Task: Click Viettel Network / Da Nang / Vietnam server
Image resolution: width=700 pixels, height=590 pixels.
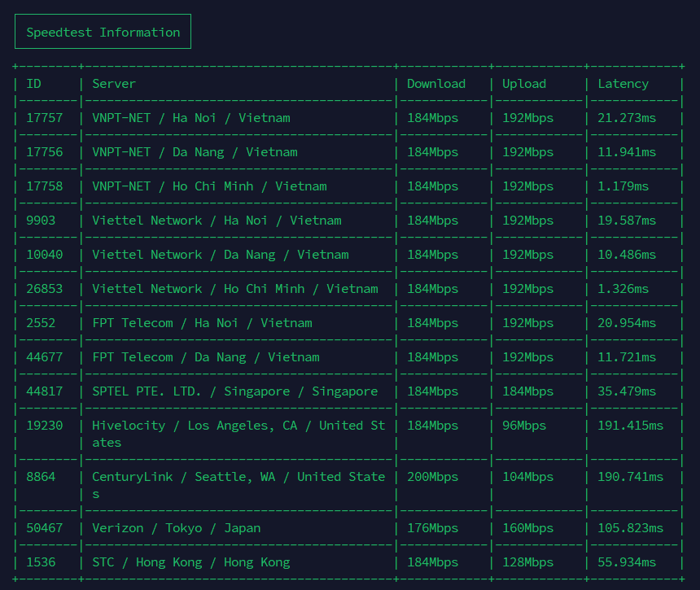Action: (221, 255)
